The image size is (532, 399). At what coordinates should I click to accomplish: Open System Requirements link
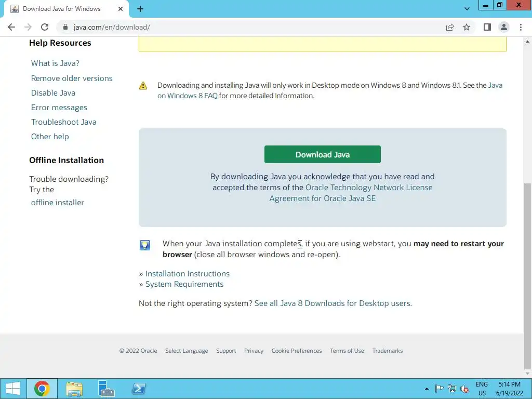pyautogui.click(x=184, y=284)
